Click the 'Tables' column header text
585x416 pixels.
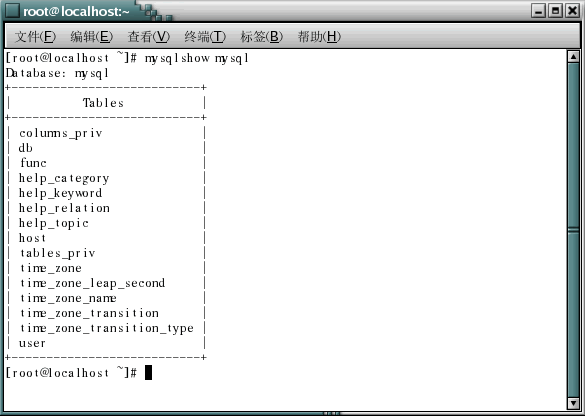click(103, 103)
